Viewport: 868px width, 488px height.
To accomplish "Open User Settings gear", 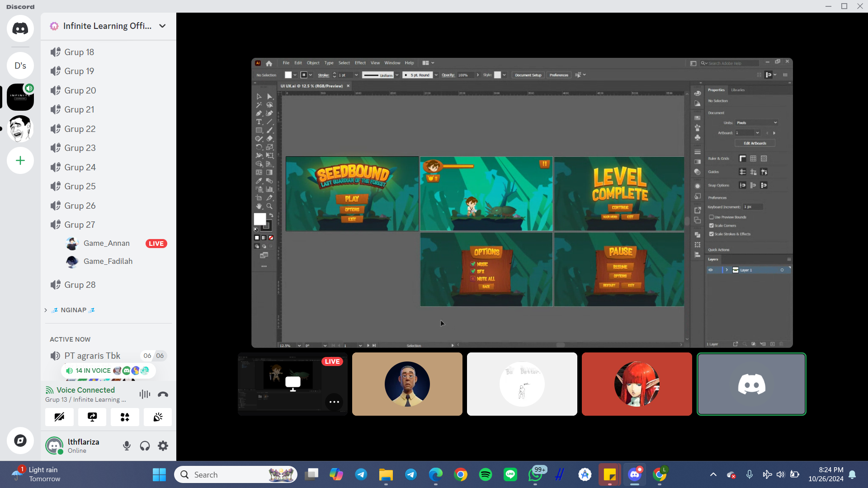I will coord(163,446).
